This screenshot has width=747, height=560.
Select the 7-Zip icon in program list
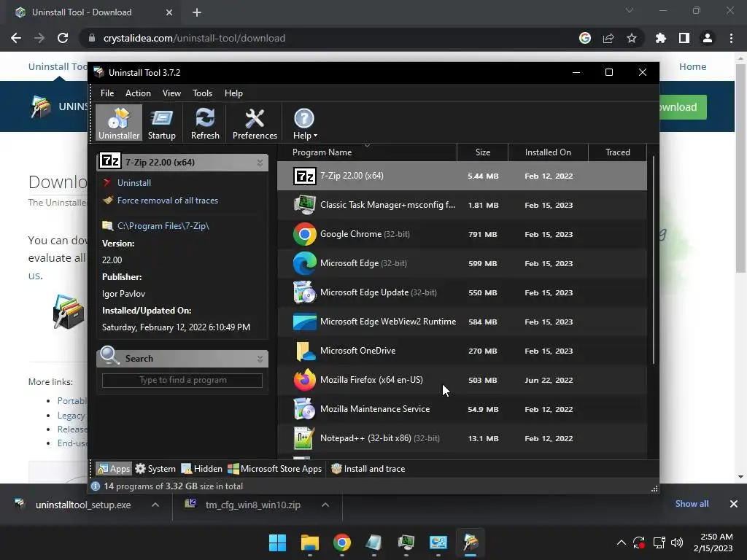[x=304, y=176]
